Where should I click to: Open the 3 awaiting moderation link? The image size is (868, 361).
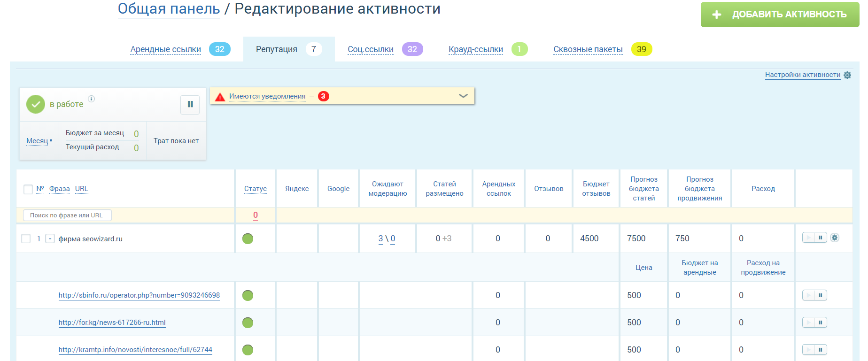(x=380, y=238)
